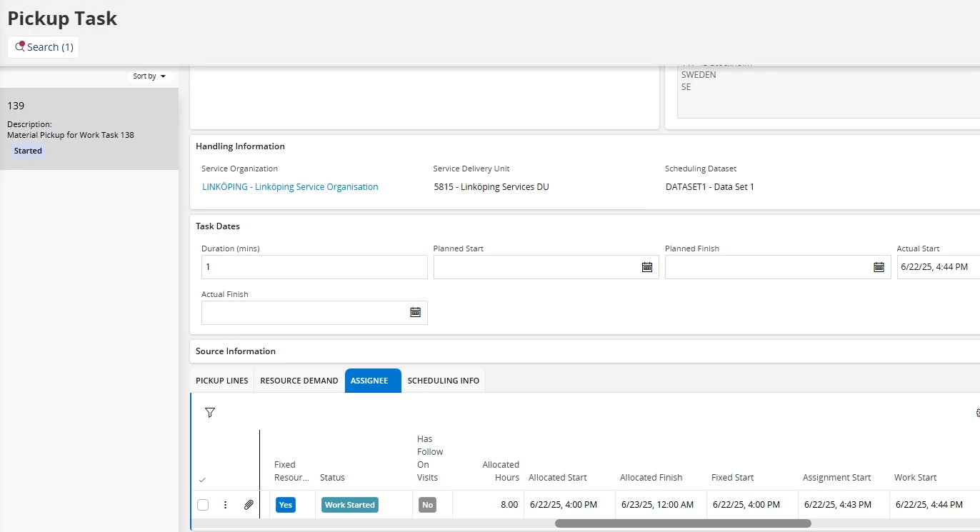Screen dimensions: 980x532
Task: Open Planned Finish calendar picker
Action: [879, 267]
